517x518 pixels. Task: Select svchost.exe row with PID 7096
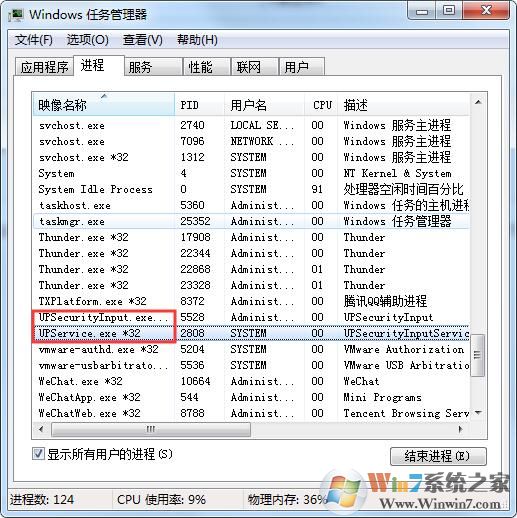[251, 141]
